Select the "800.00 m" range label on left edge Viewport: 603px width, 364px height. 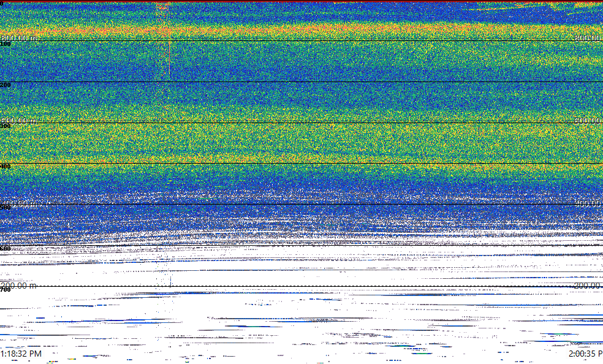(x=18, y=37)
